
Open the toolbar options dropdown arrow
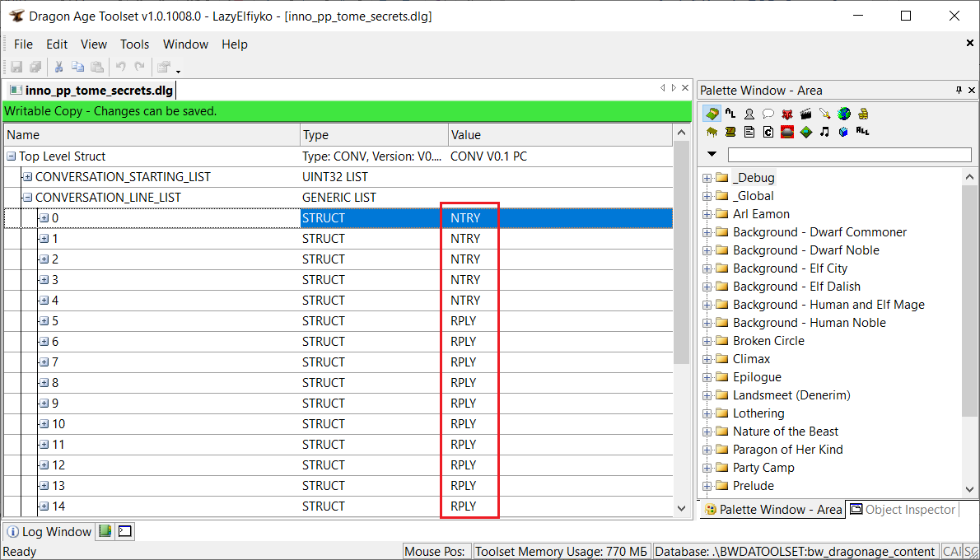(178, 71)
